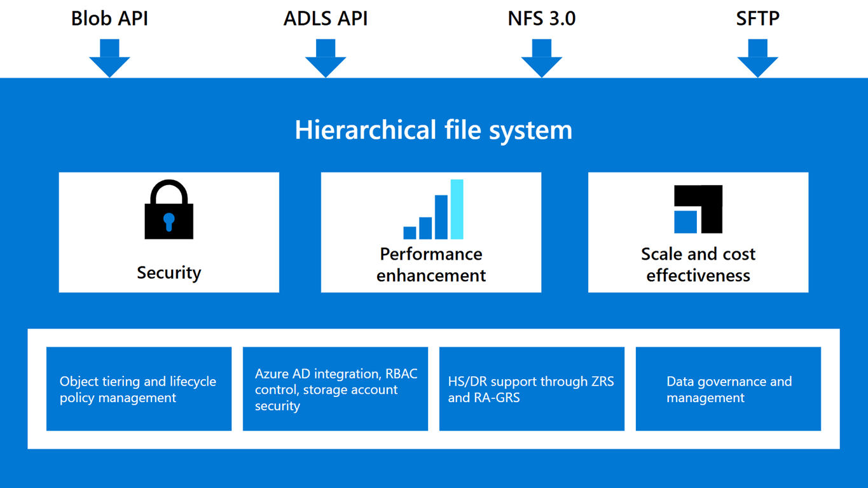Select the Blob API label

coord(109,18)
